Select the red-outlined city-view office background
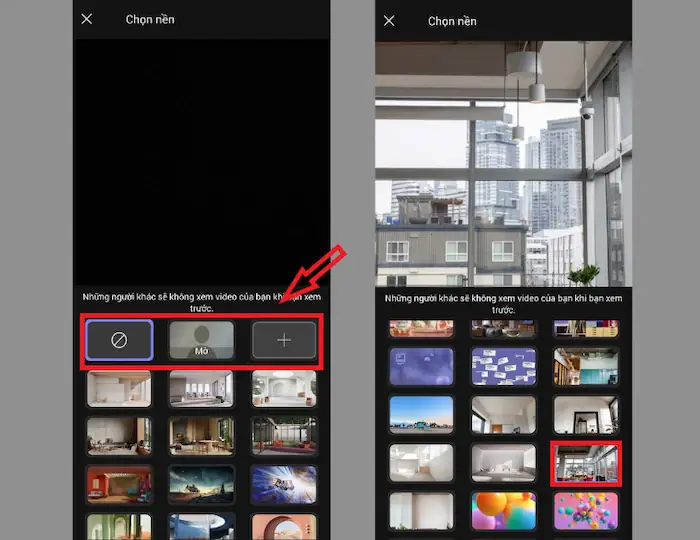700x540 pixels. [586, 462]
